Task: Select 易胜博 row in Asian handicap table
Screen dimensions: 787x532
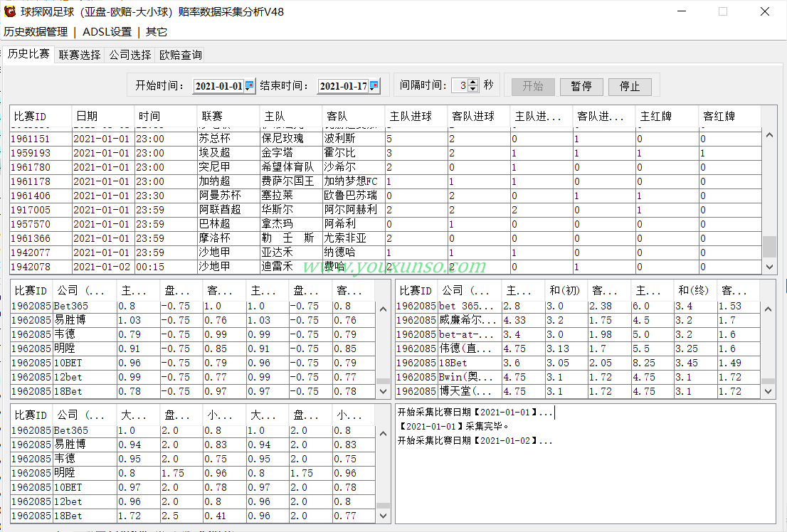Action: pyautogui.click(x=193, y=320)
